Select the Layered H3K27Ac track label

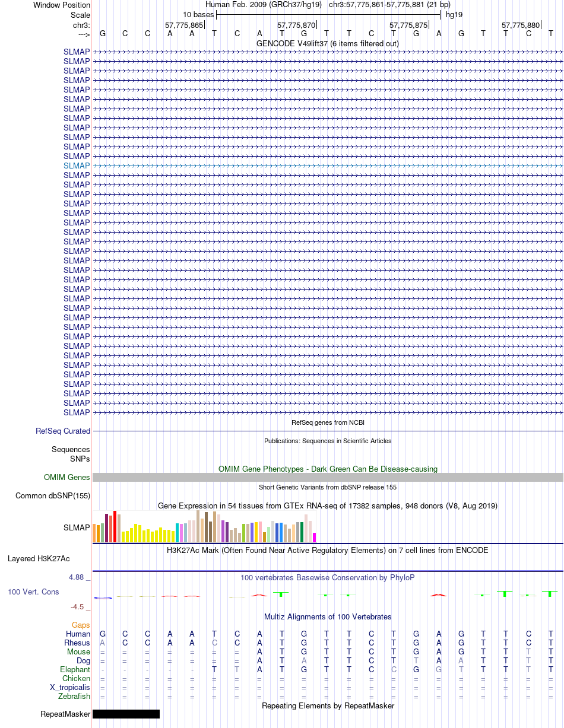point(39,558)
